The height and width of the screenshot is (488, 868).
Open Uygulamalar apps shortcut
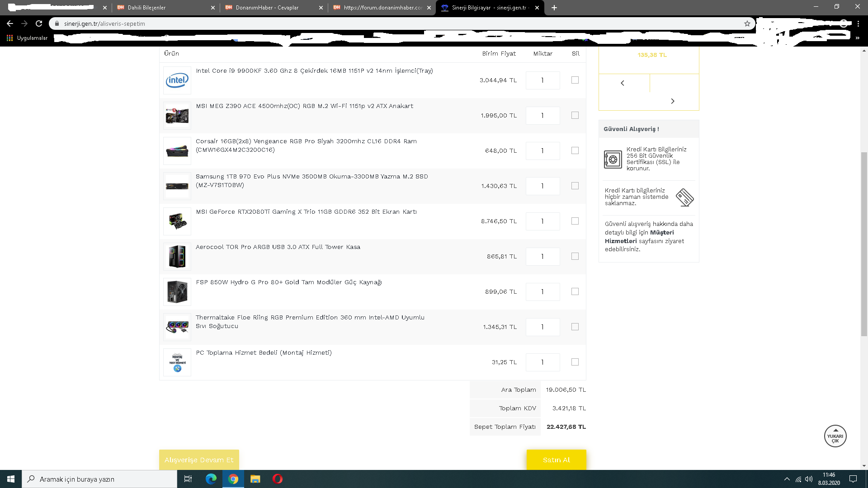pos(27,38)
